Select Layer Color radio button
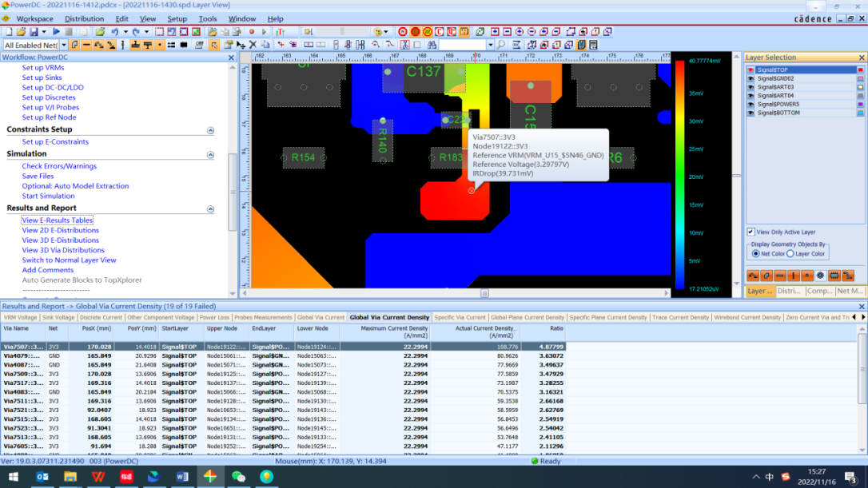This screenshot has height=488, width=868. [x=790, y=253]
